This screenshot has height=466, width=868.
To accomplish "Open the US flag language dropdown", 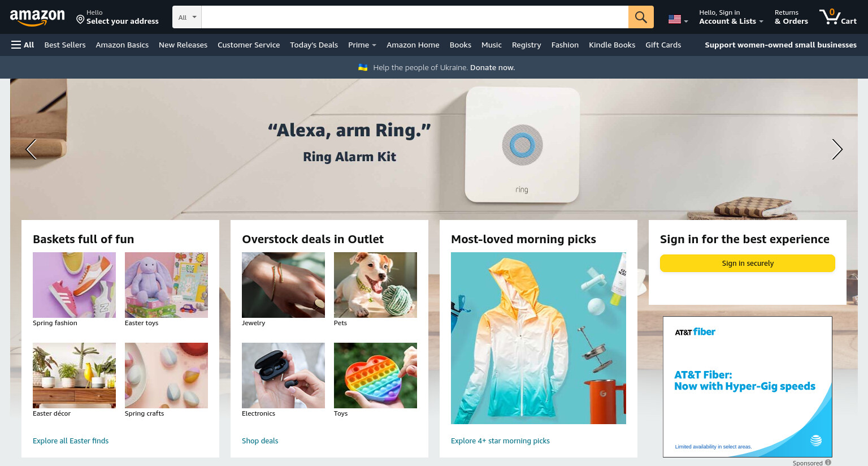I will [678, 20].
